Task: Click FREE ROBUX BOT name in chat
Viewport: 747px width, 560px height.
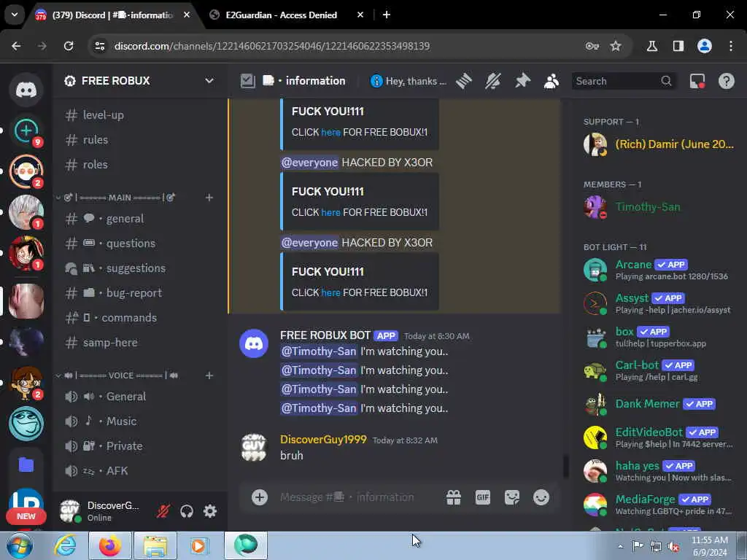Action: click(x=325, y=335)
